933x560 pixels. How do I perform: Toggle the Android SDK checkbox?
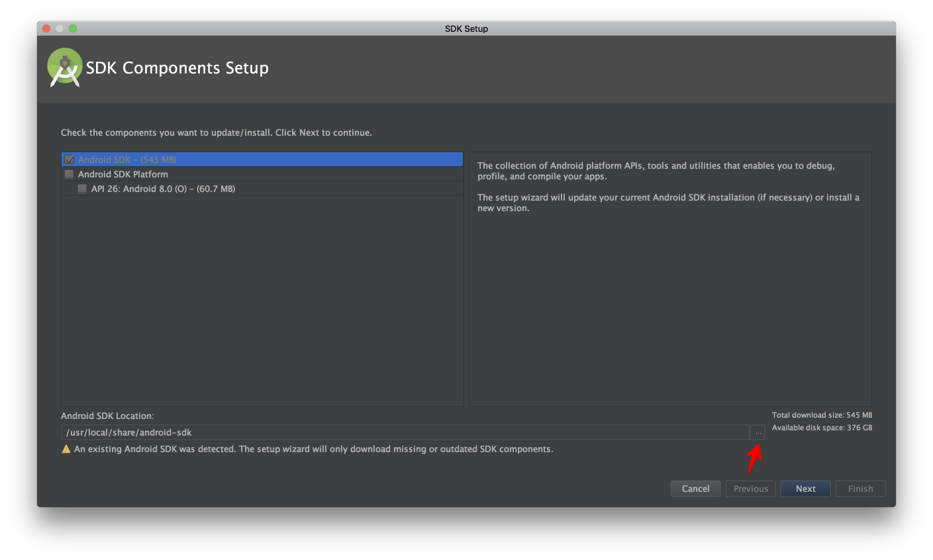point(69,160)
